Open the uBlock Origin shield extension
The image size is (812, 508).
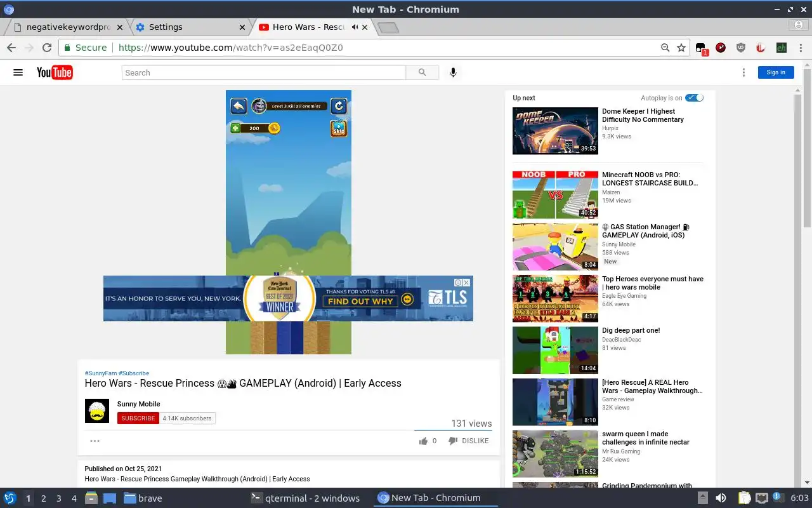point(740,48)
